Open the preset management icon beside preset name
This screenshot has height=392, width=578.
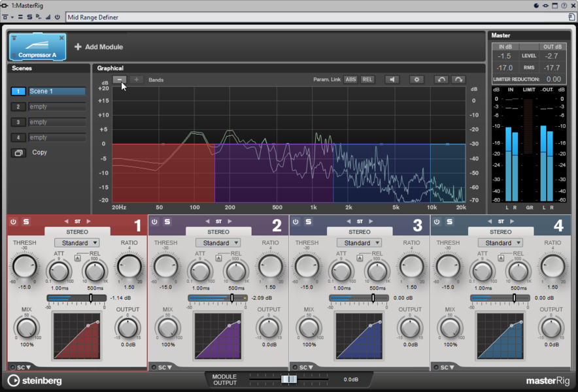pyautogui.click(x=571, y=17)
